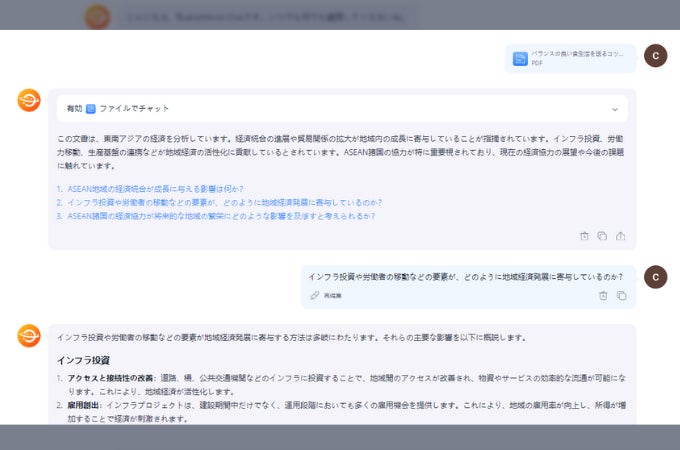Delete the first AI summary response
Screen dimensions: 680x450
[584, 236]
